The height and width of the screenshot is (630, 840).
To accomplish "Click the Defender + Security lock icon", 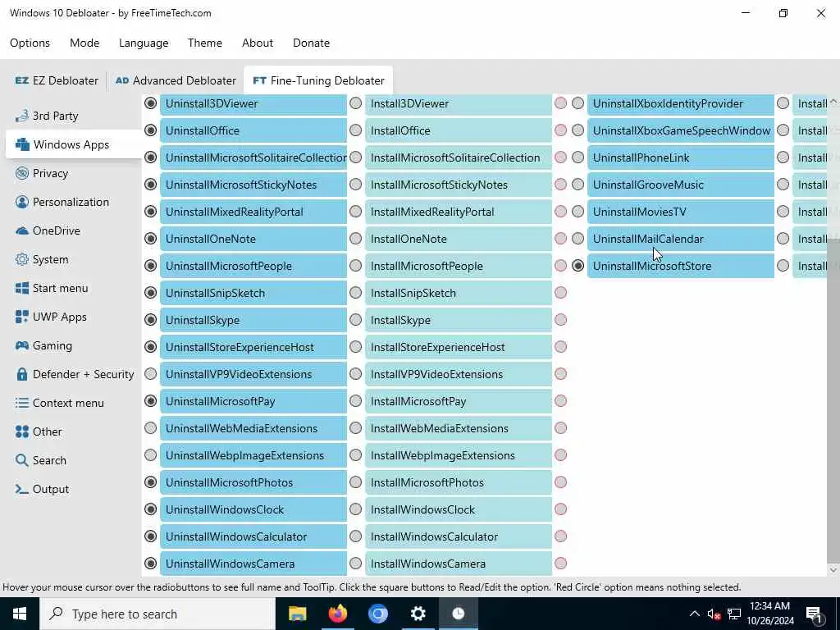I will (22, 374).
